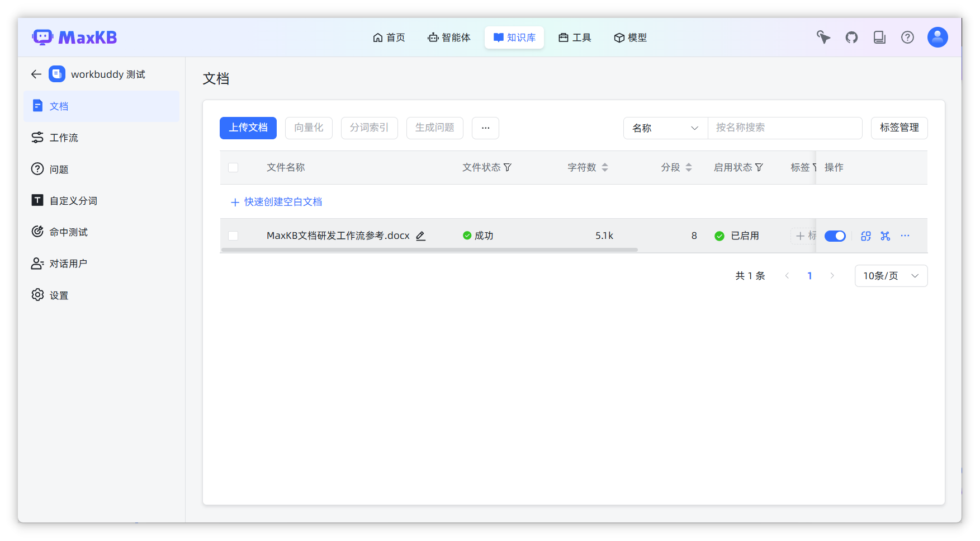Click the horizontal table scrollbar

(x=429, y=250)
